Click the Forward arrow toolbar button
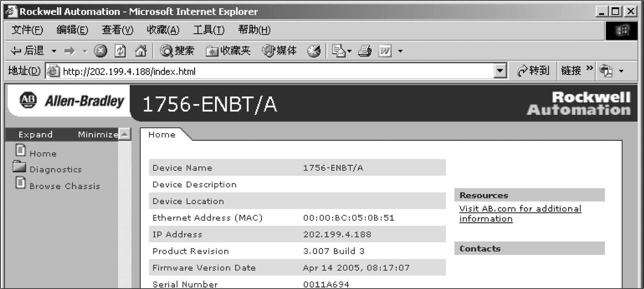The width and height of the screenshot is (644, 289). click(69, 51)
